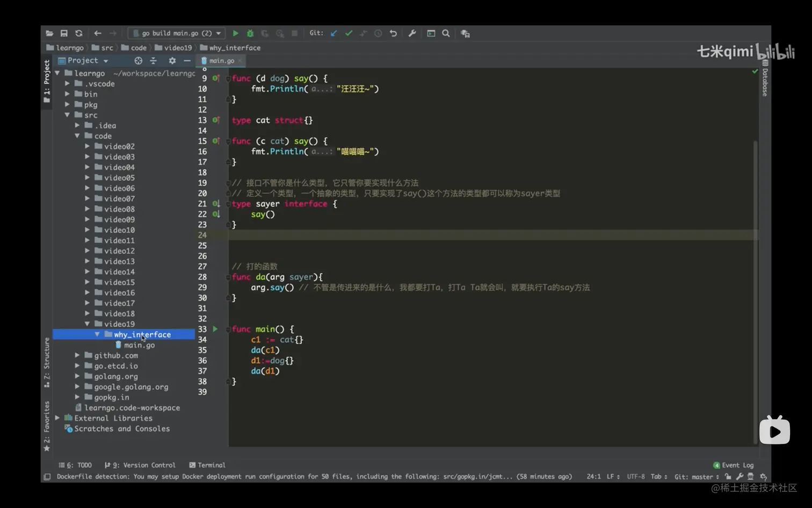
Task: Toggle tool window bars via bottom-left corner icon
Action: tap(47, 477)
